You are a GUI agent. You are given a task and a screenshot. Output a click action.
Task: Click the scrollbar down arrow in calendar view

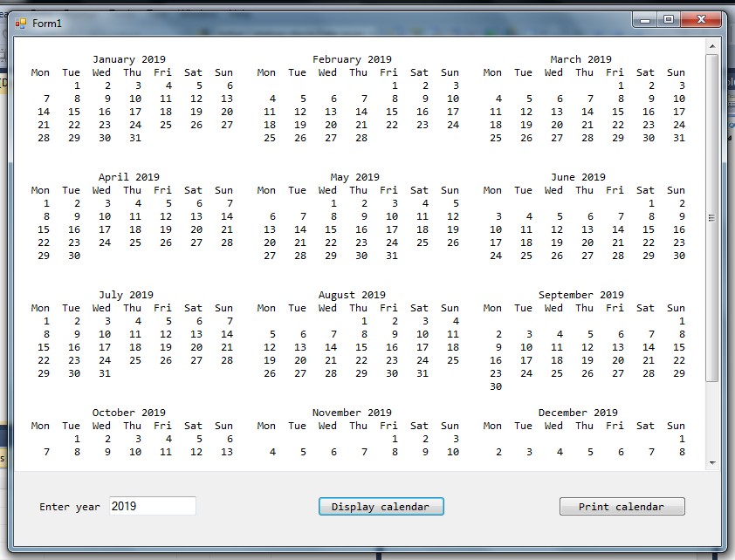pos(712,463)
